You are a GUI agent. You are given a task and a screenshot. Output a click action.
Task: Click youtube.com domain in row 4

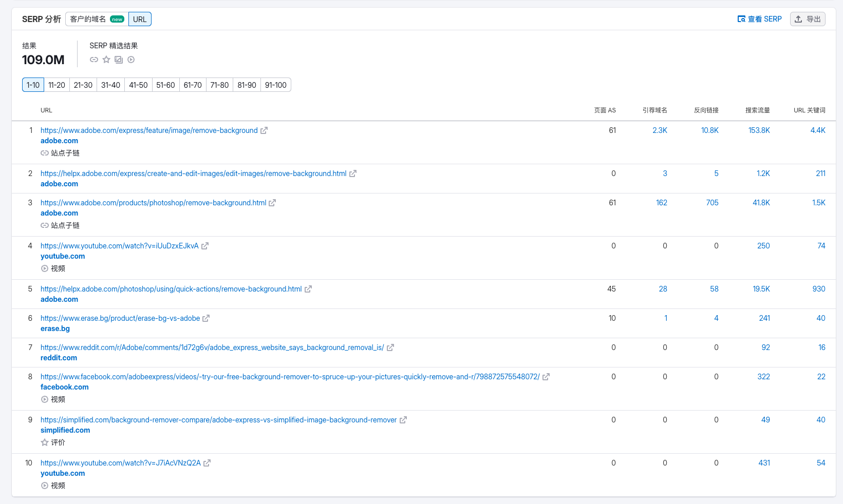63,256
